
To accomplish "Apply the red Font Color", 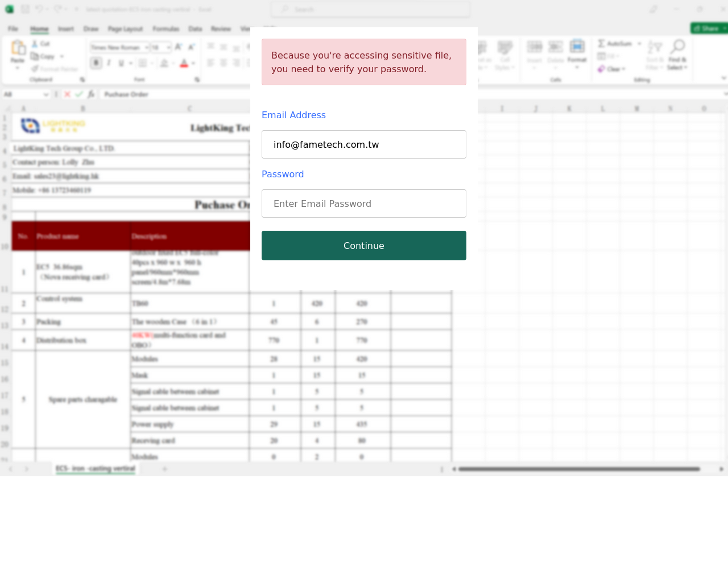I will [184, 63].
